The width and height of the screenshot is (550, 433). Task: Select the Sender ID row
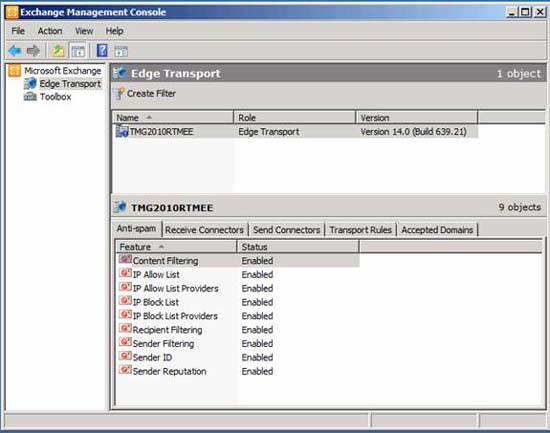(238, 357)
